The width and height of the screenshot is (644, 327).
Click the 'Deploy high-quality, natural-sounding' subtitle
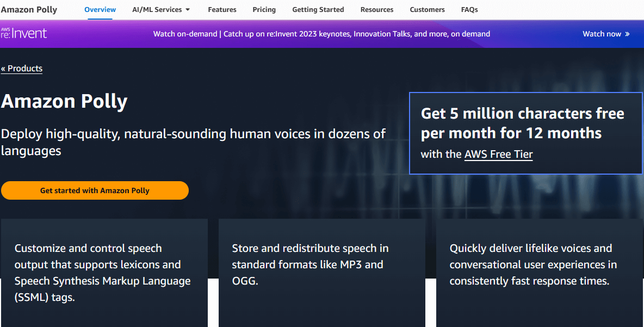click(x=194, y=142)
